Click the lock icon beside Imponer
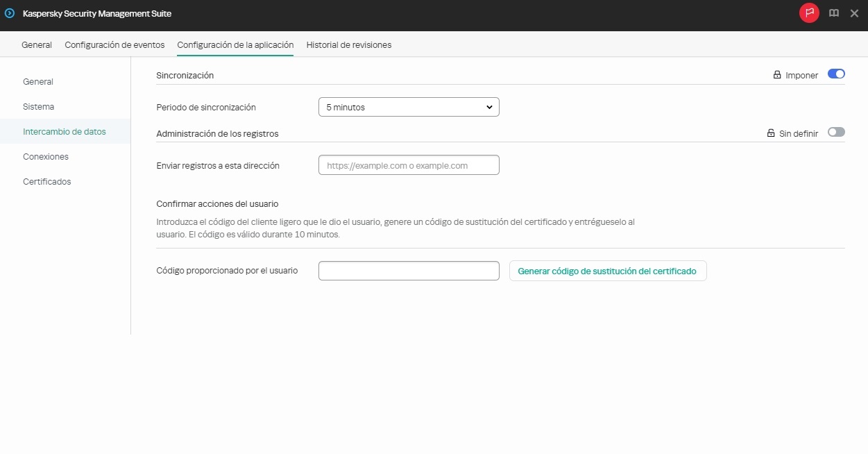The width and height of the screenshot is (868, 454). [x=776, y=74]
